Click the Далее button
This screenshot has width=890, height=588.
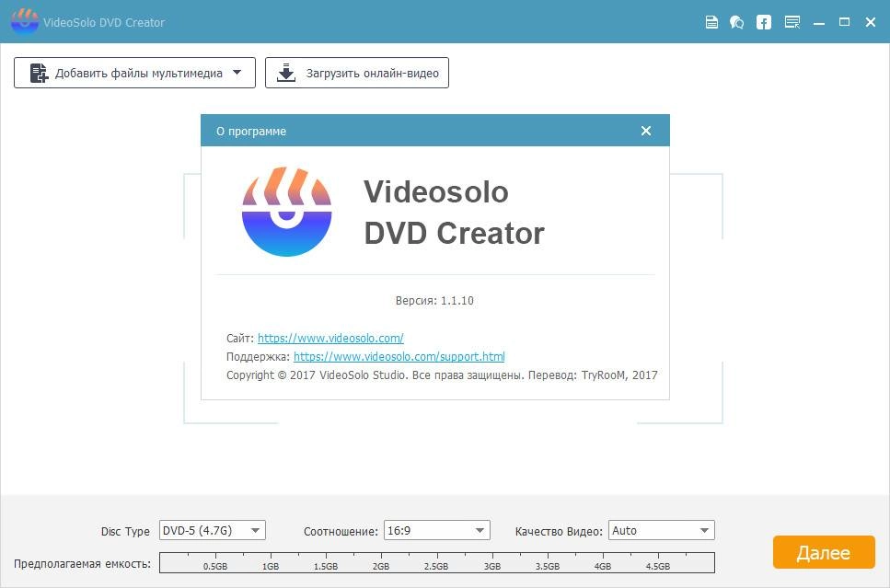pyautogui.click(x=824, y=552)
